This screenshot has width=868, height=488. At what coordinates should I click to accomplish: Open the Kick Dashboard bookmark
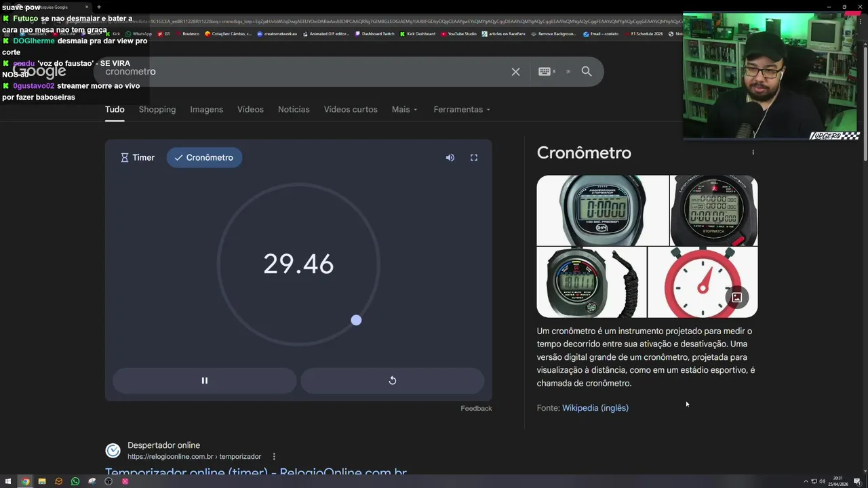coord(418,34)
